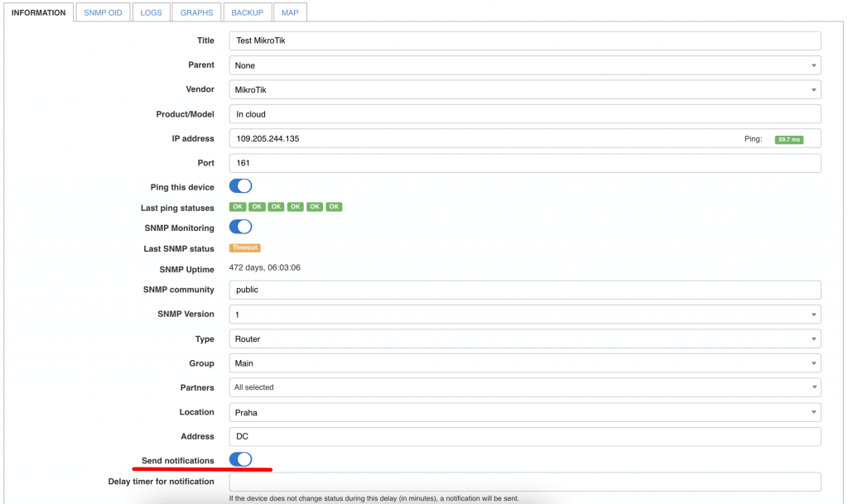View the GRAPHS tab
This screenshot has height=504, width=848.
pos(196,12)
